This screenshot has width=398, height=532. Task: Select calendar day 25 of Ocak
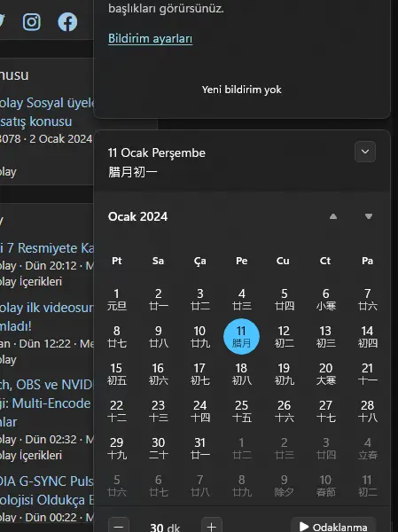point(242,411)
